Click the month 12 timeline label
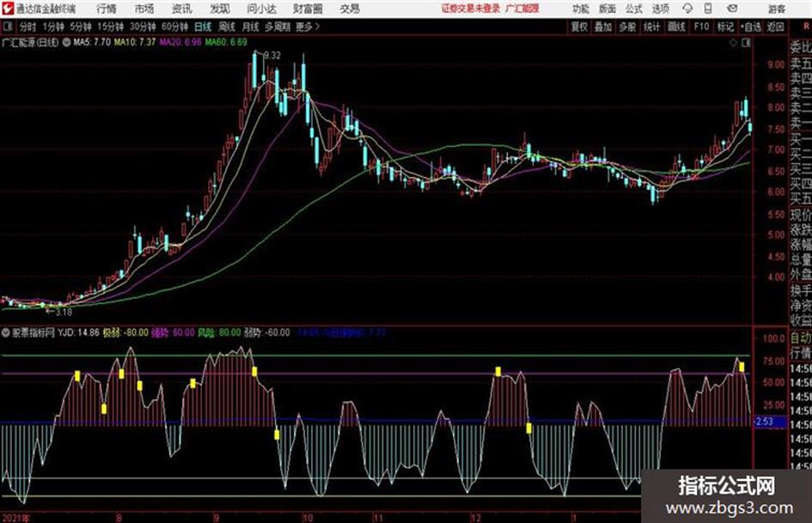 pyautogui.click(x=475, y=517)
